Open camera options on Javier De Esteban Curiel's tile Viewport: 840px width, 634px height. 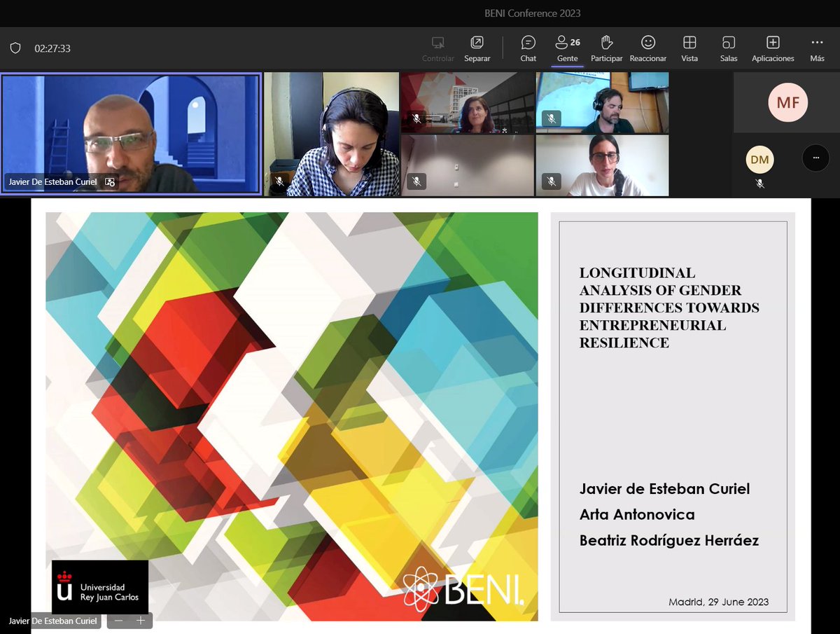[109, 182]
